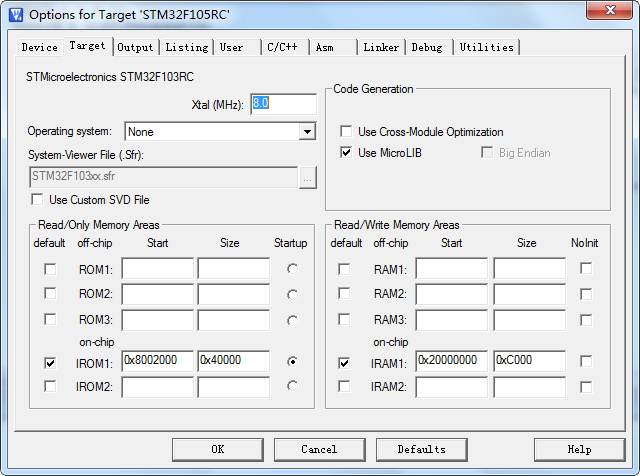Open the Debug tab
This screenshot has width=640, height=476.
[x=429, y=47]
